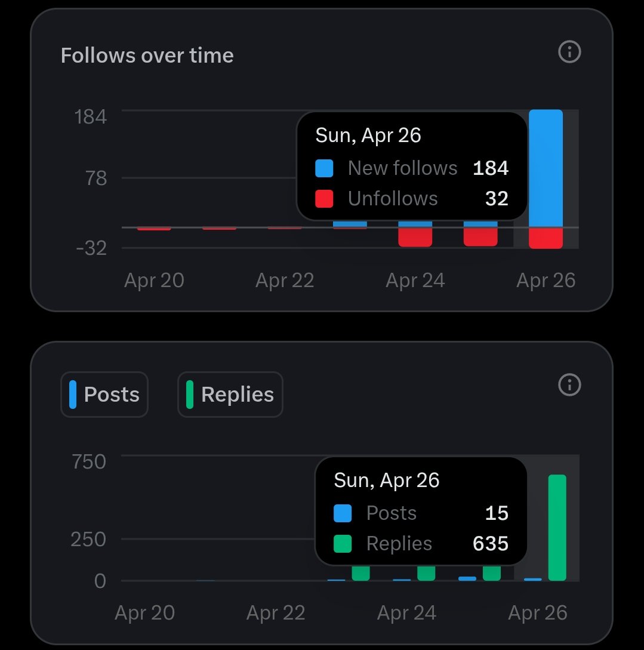Select the Apr 26 unfollows red bar
The width and height of the screenshot is (644, 650).
546,238
